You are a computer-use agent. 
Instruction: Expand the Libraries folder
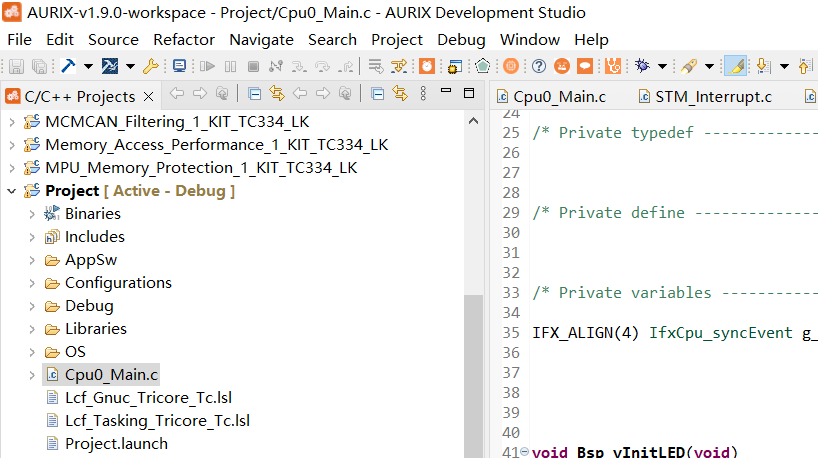[32, 329]
